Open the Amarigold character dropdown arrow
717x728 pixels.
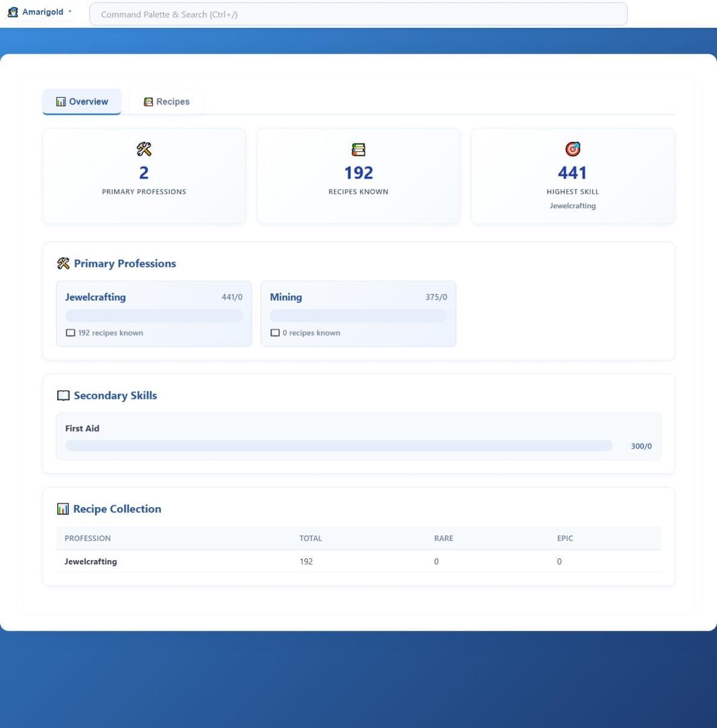pyautogui.click(x=70, y=11)
